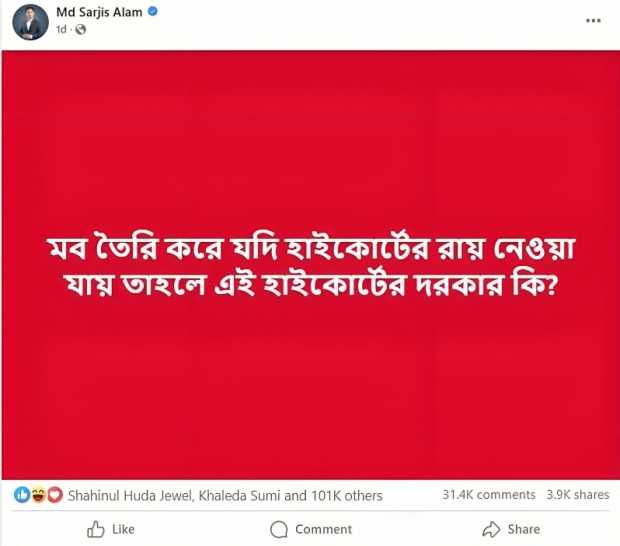
Task: Open the post's 1d timestamp link
Action: coord(61,29)
